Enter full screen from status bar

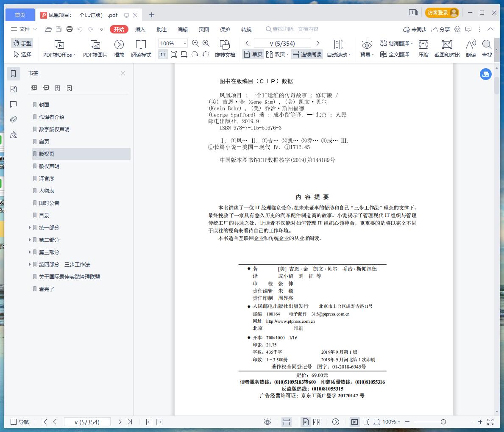click(490, 422)
